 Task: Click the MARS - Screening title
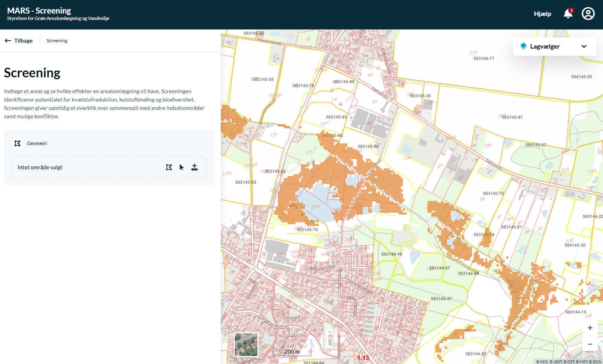pos(39,10)
